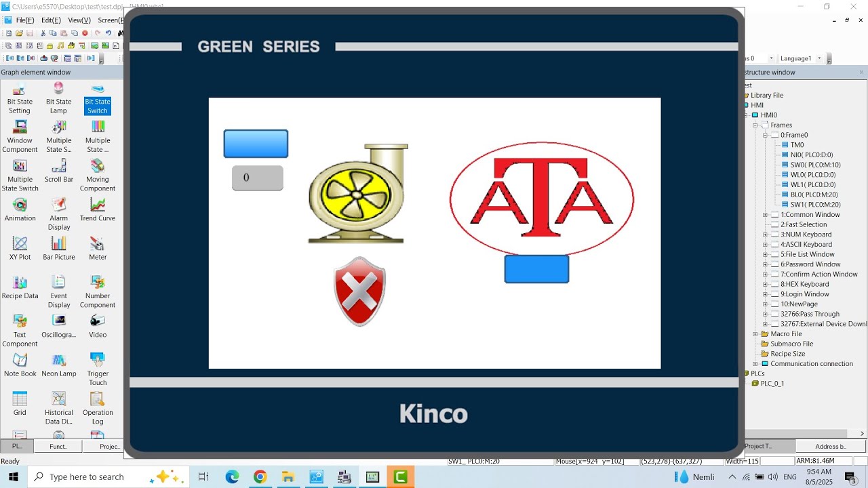Select the Scroll Bar component

click(x=58, y=171)
